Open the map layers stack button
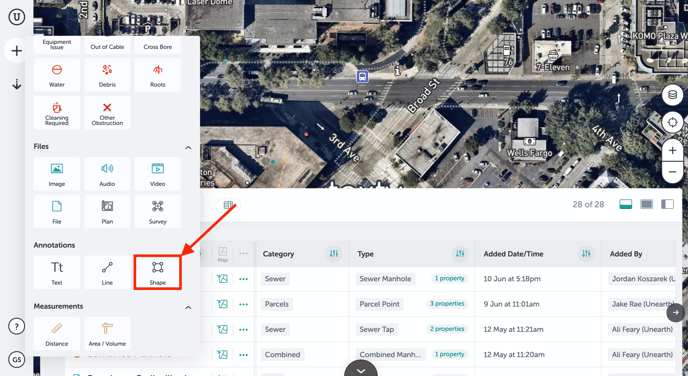Screen dimensions: 688x376 tap(672, 95)
